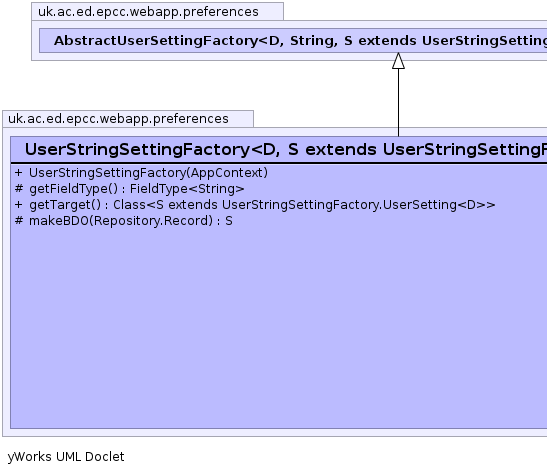The height and width of the screenshot is (474, 547).
Task: Click the UserStringSettingFactory class title
Action: tap(285, 149)
